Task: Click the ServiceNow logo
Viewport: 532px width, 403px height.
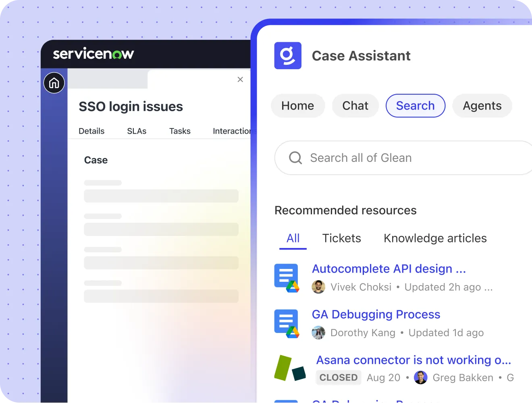Action: [x=94, y=54]
